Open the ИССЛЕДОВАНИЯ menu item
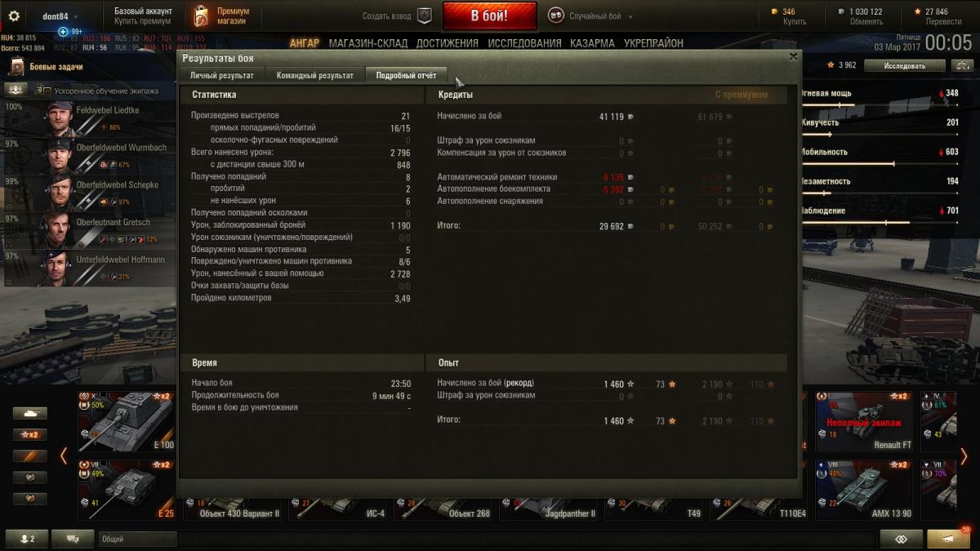 pyautogui.click(x=523, y=43)
